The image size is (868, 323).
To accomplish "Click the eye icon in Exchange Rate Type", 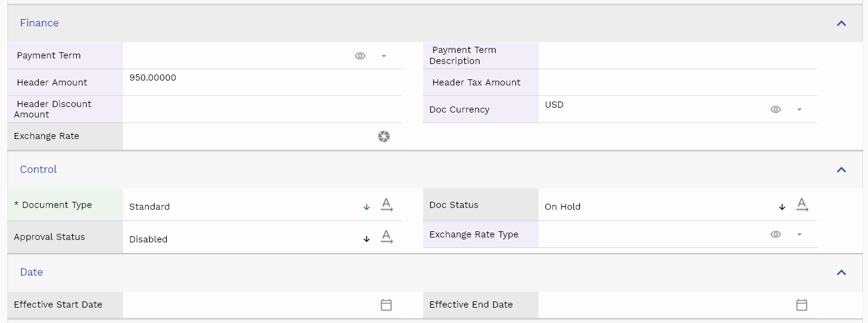I will tap(776, 234).
